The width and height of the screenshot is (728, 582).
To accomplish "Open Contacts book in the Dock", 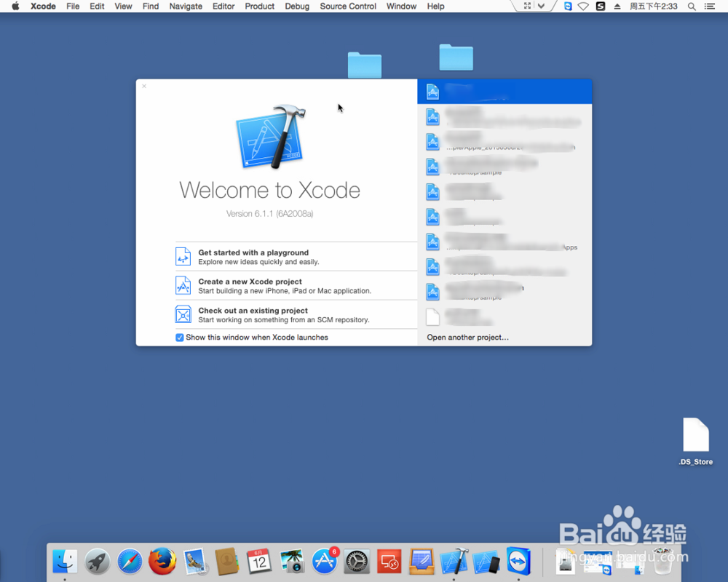I will point(227,561).
